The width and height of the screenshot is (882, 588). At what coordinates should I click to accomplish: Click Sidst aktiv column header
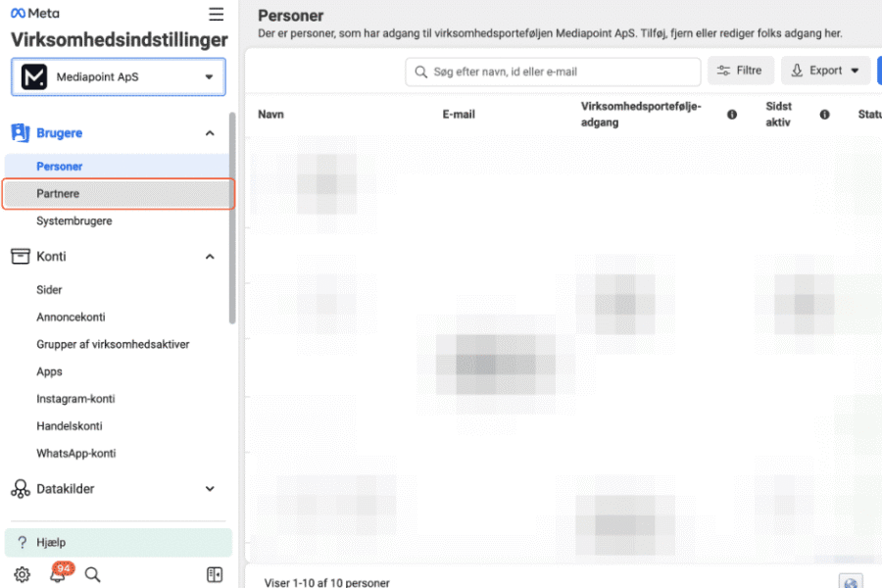[x=778, y=115]
